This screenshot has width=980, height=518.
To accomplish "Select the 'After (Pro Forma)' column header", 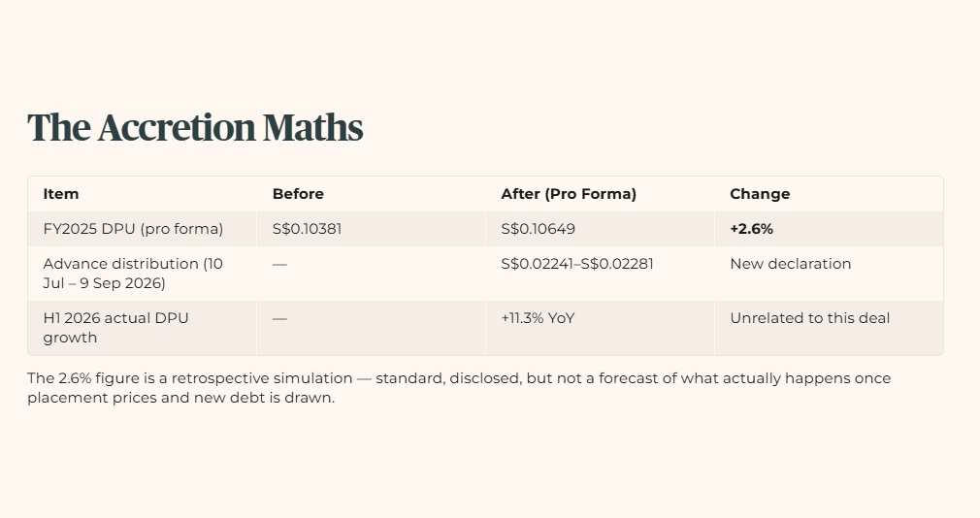I will tap(569, 194).
